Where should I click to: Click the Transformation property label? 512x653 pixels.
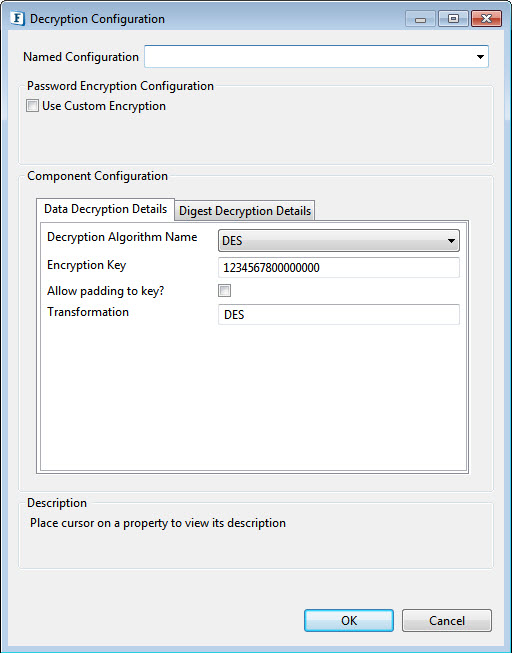(88, 312)
